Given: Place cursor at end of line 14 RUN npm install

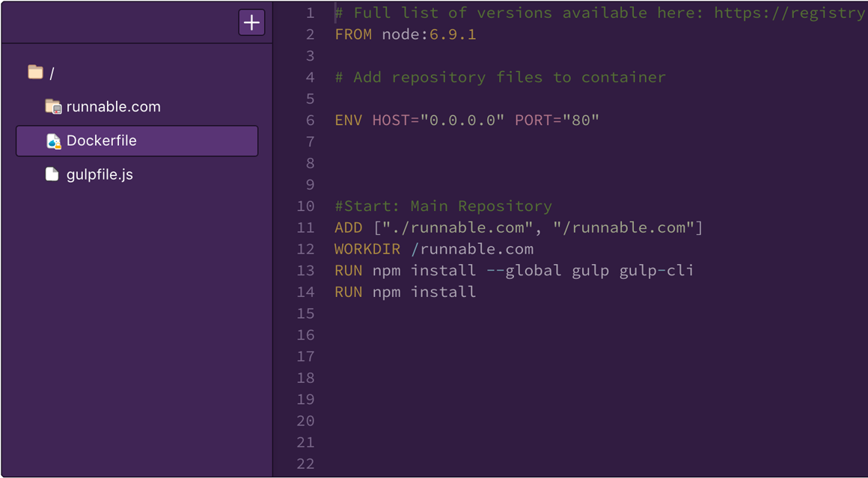Looking at the screenshot, I should coord(477,292).
